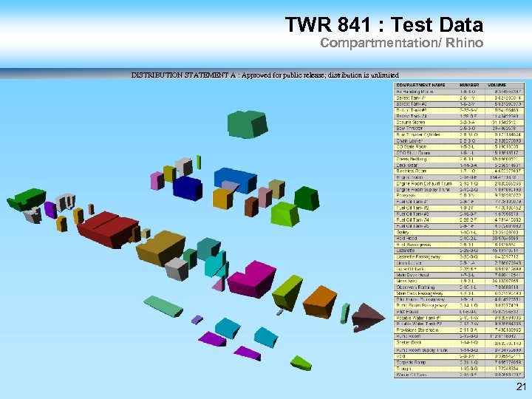
Task: Click the 'Main Deck Passageway' row name
Action: (420, 293)
